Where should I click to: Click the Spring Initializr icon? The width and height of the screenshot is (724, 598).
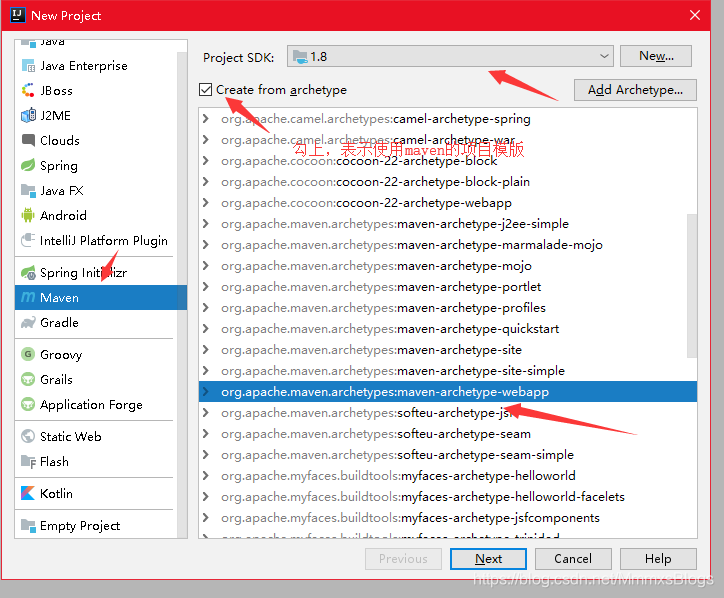pos(28,272)
